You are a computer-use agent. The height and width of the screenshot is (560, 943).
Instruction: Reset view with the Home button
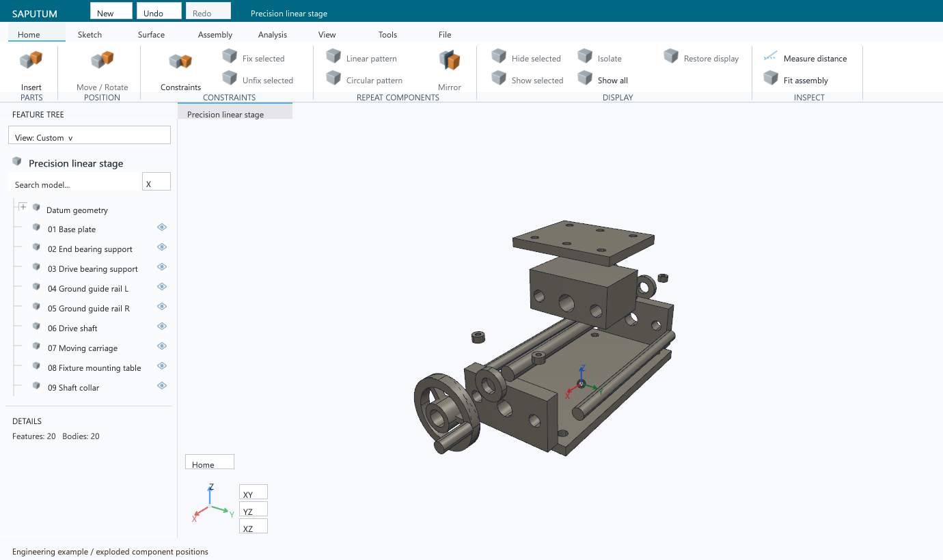click(210, 462)
